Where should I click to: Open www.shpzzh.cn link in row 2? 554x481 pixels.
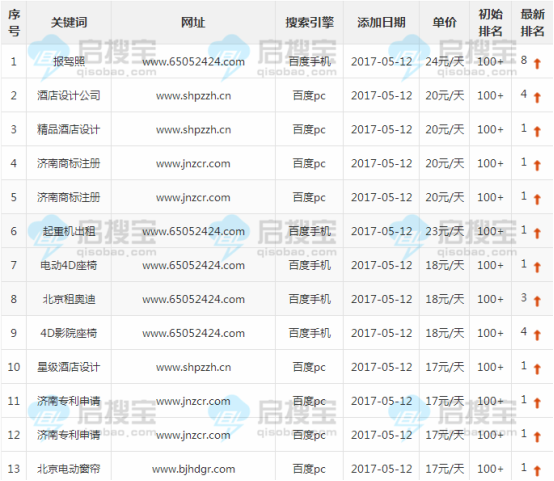(x=193, y=96)
